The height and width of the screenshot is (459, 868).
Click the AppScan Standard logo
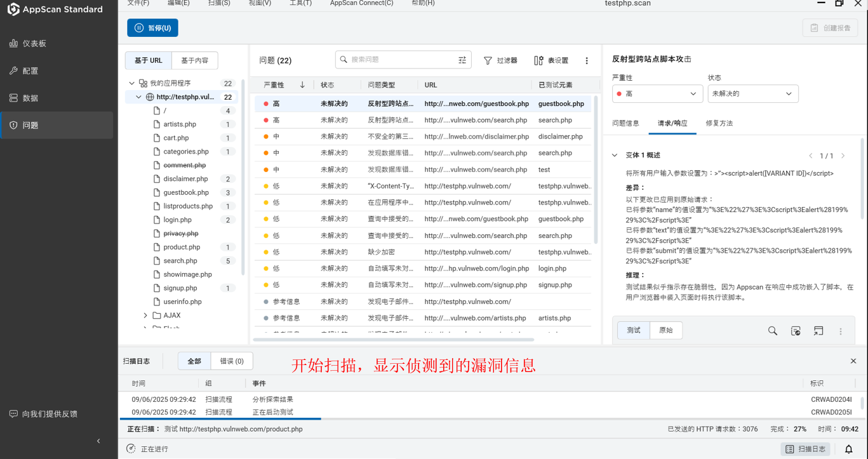click(55, 10)
